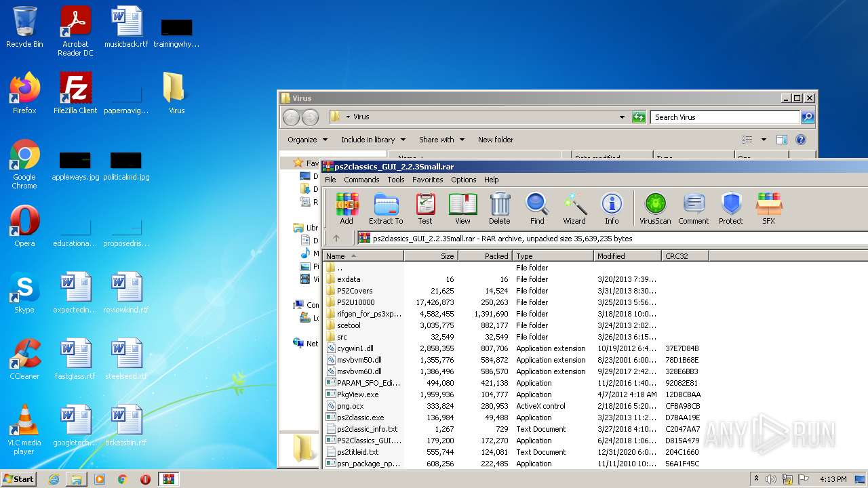Viewport: 868px width, 488px height.
Task: Click Help icon in Virus explorer window
Action: click(800, 140)
